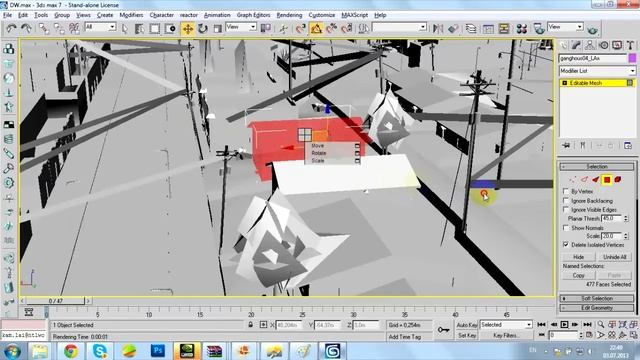640x360 pixels.
Task: Open Skype from taskbar
Action: (x=100, y=351)
